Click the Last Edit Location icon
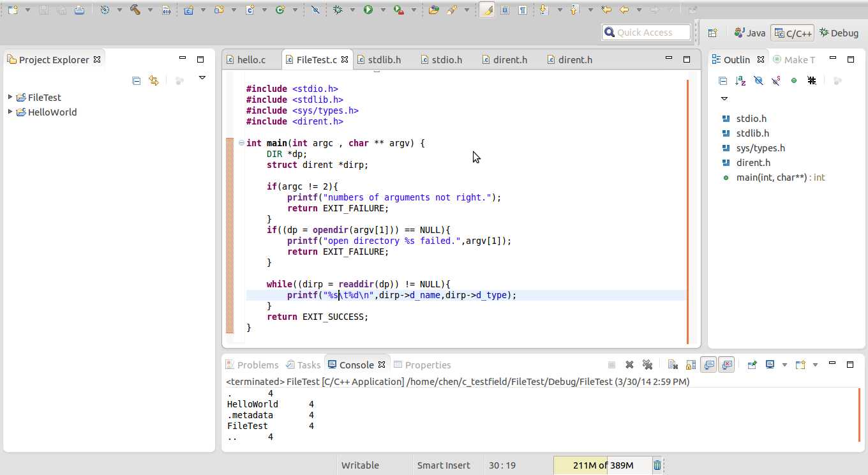868x475 pixels. (x=606, y=10)
